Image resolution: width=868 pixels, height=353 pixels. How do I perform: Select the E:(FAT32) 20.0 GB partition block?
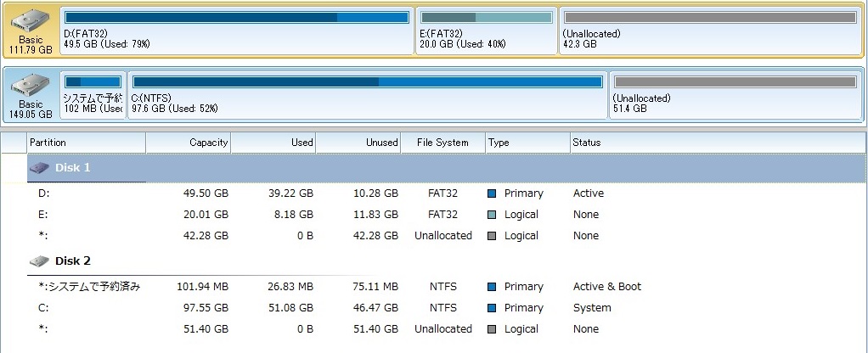click(487, 31)
